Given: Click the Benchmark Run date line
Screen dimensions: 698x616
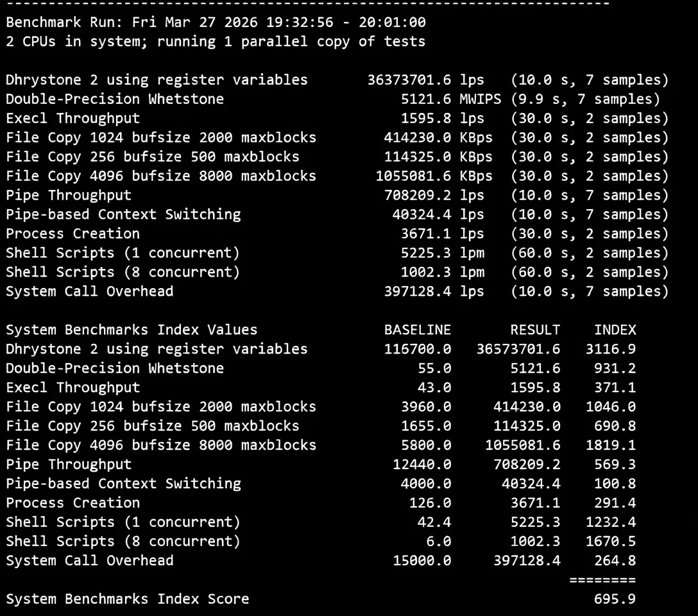Looking at the screenshot, I should click(216, 22).
